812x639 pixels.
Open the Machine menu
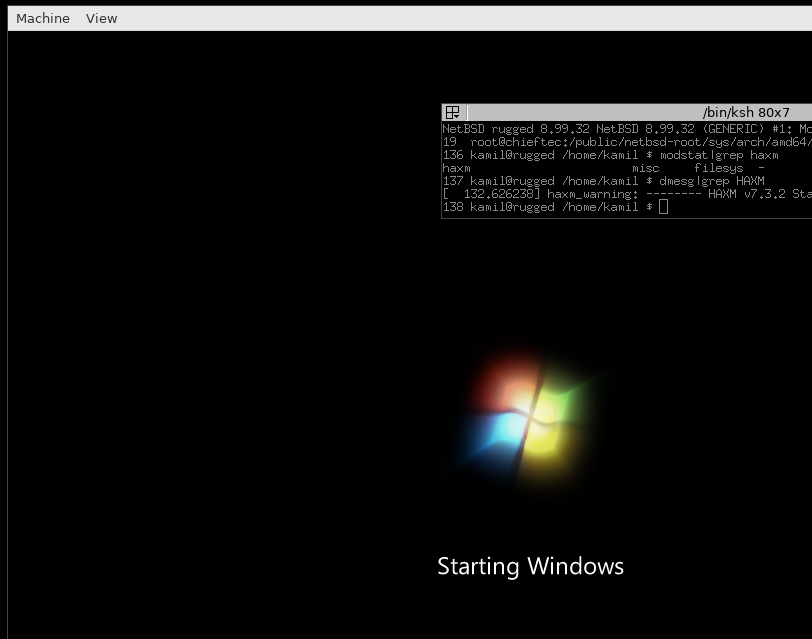pos(43,18)
